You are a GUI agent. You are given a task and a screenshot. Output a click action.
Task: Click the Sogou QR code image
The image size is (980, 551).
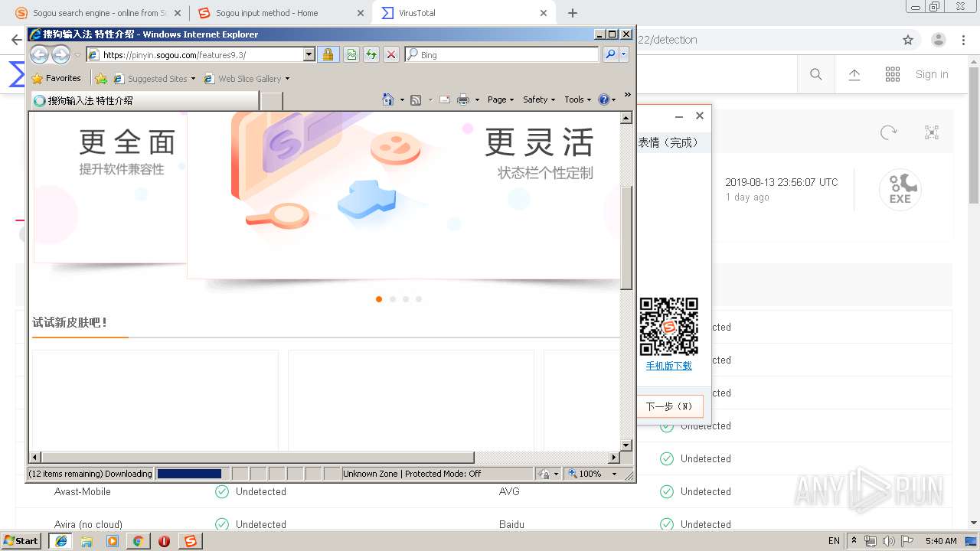click(668, 327)
